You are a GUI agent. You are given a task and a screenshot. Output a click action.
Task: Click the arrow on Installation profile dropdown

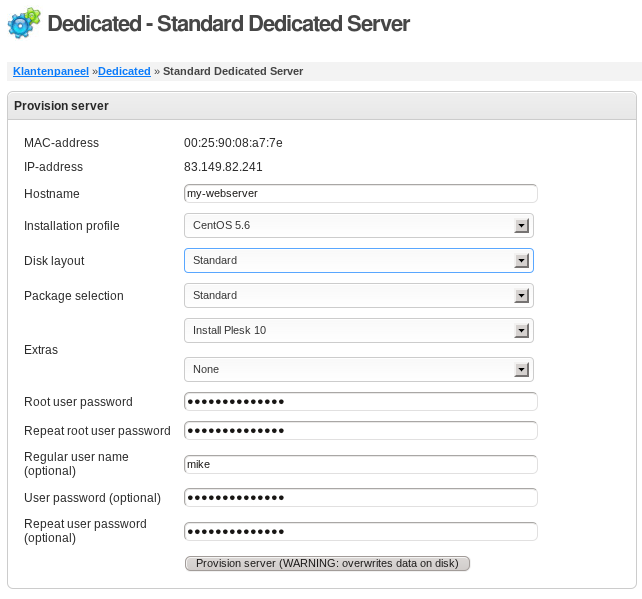click(x=522, y=226)
